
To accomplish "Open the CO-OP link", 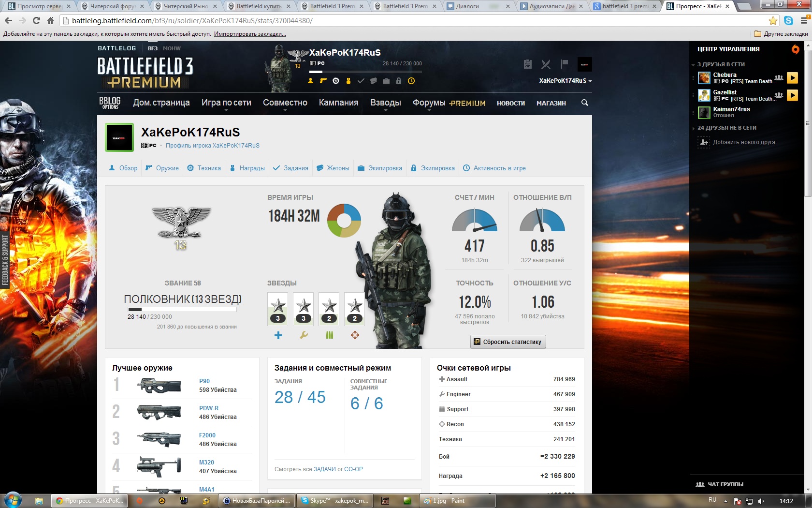I will click(353, 469).
